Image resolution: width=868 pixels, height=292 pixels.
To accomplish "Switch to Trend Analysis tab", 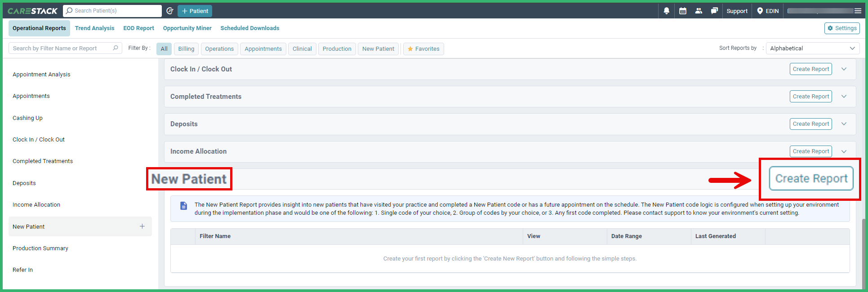I will coord(94,28).
